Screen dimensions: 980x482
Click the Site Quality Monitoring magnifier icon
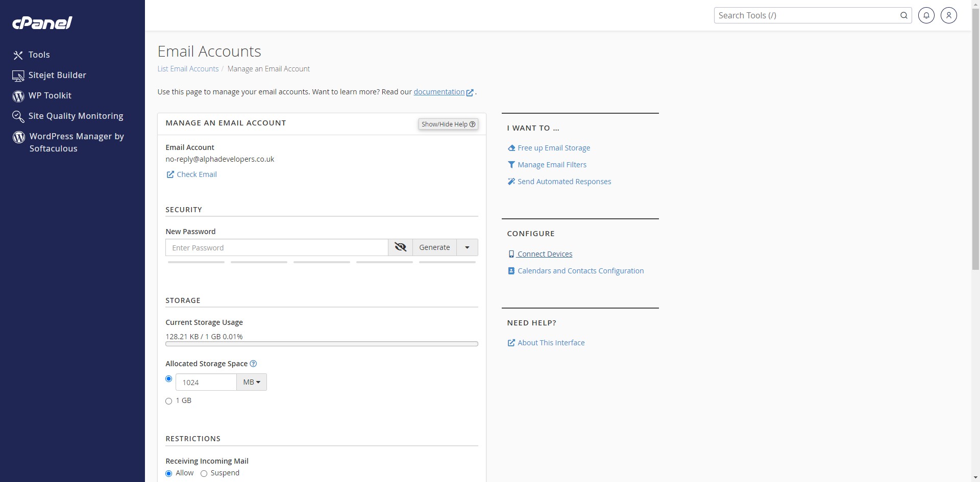pyautogui.click(x=18, y=116)
